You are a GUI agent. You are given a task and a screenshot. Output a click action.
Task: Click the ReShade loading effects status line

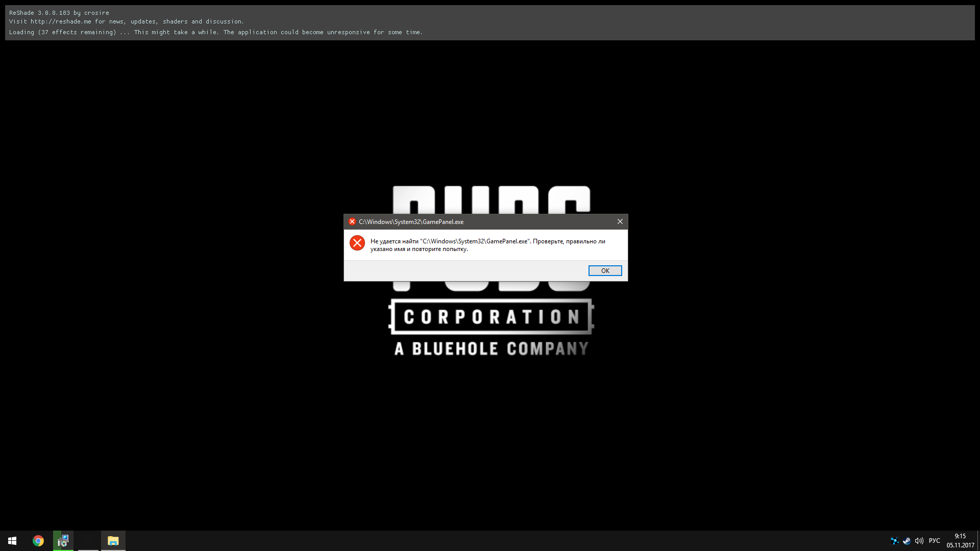(215, 32)
